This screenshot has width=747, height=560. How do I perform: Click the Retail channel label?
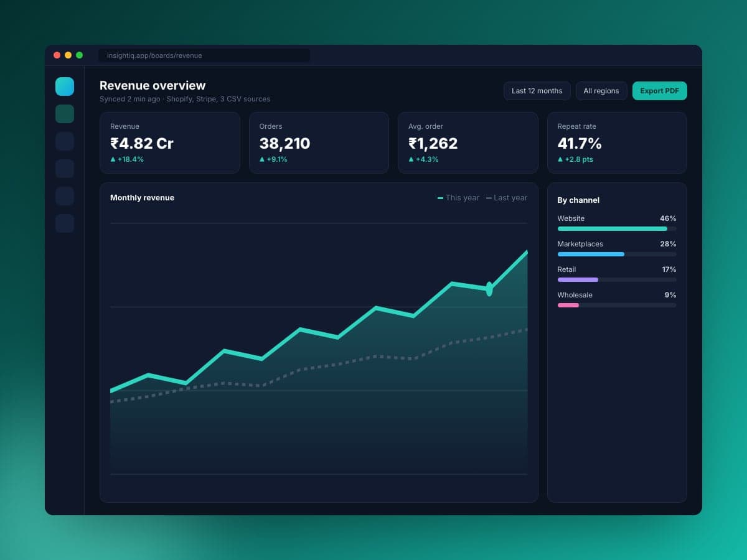[566, 269]
